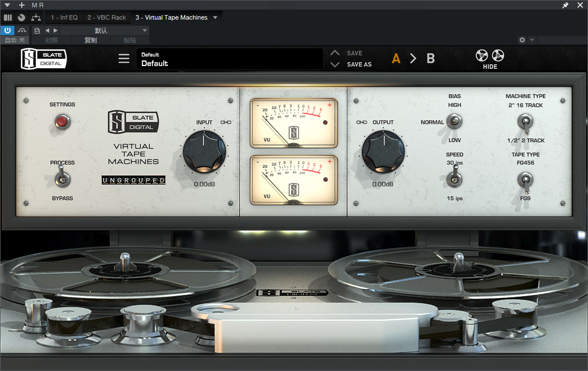Viewport: 588px width, 371px height.
Task: Click the 粘贴 paste button
Action: coord(130,40)
